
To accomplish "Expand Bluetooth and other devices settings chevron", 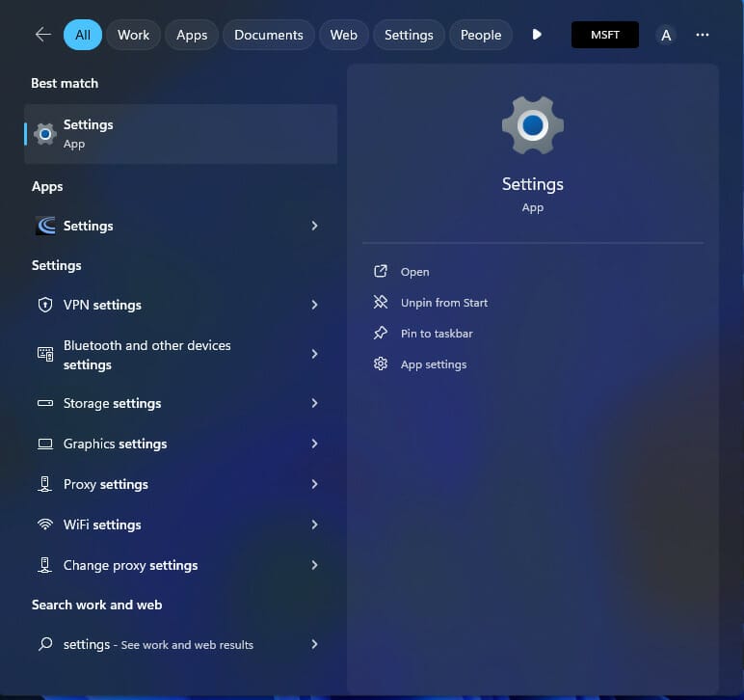I will (x=314, y=354).
